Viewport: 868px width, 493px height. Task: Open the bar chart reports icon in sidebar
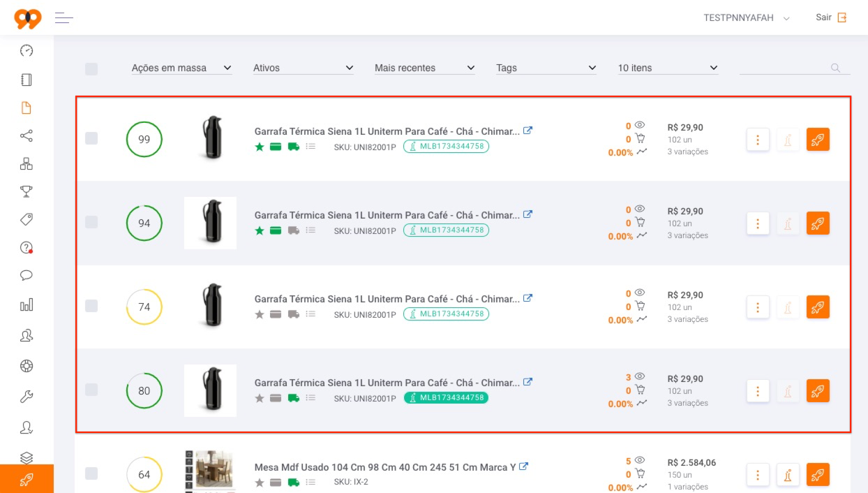coord(27,305)
